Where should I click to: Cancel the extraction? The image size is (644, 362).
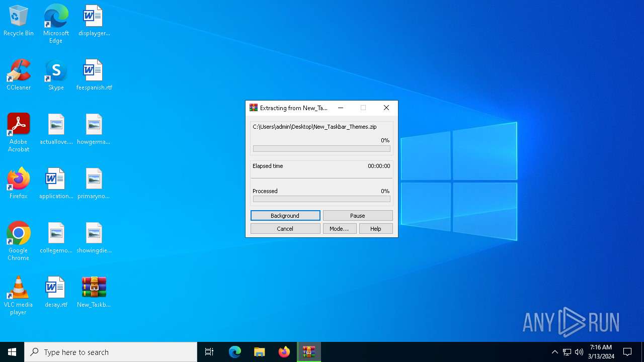(285, 229)
